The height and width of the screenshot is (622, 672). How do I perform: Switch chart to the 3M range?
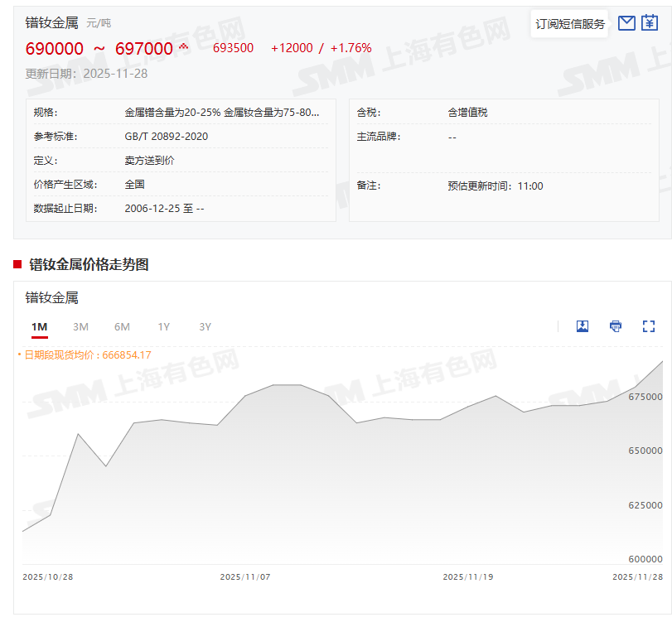coord(80,327)
